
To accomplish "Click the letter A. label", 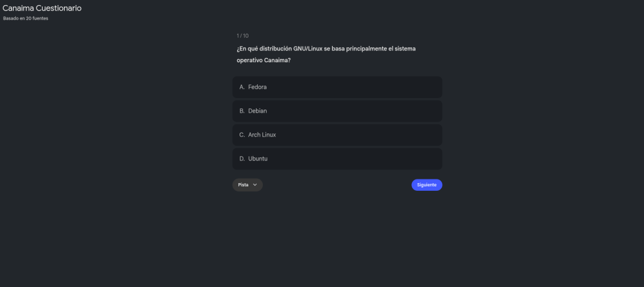I will [242, 87].
